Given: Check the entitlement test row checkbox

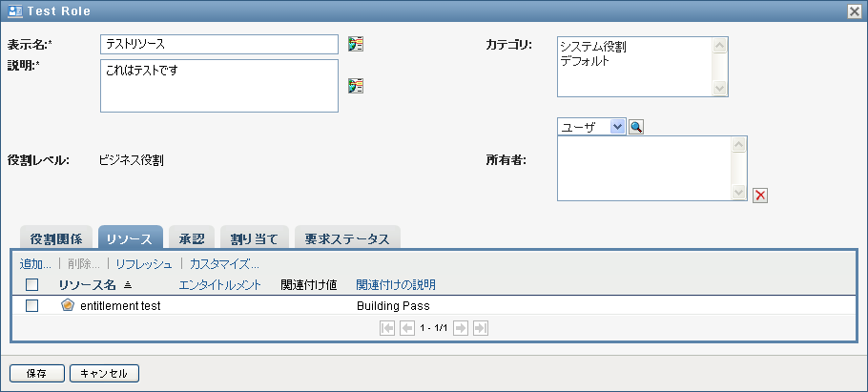Looking at the screenshot, I should click(x=31, y=306).
